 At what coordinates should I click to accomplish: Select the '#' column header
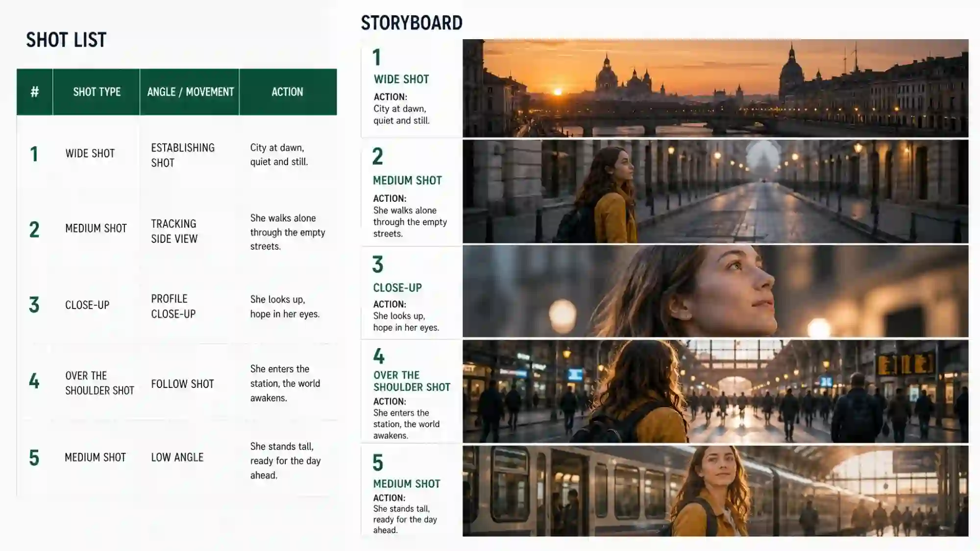coord(35,92)
